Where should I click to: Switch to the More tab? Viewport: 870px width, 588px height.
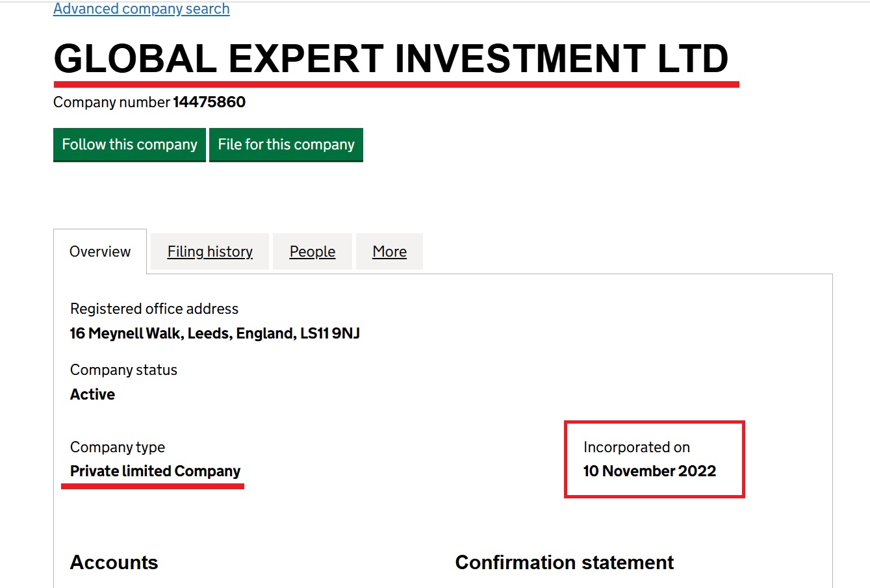tap(389, 251)
